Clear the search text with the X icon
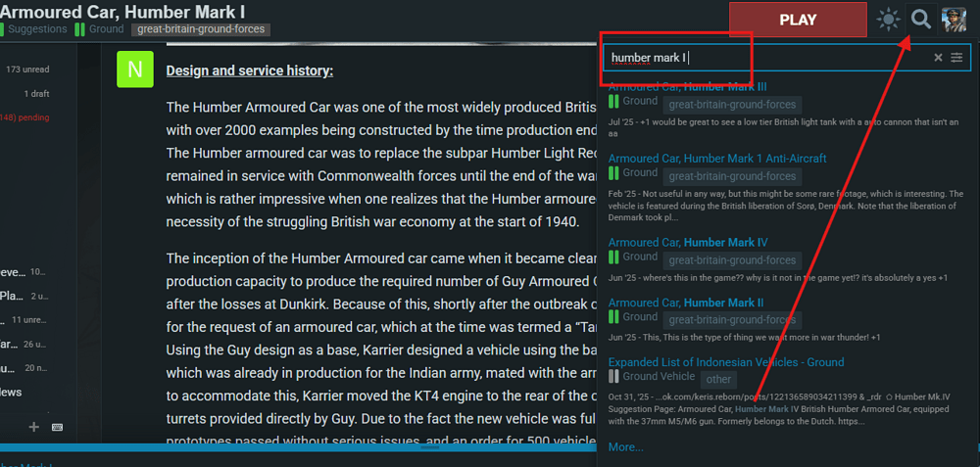Screen dimensions: 980x467 [x=938, y=58]
